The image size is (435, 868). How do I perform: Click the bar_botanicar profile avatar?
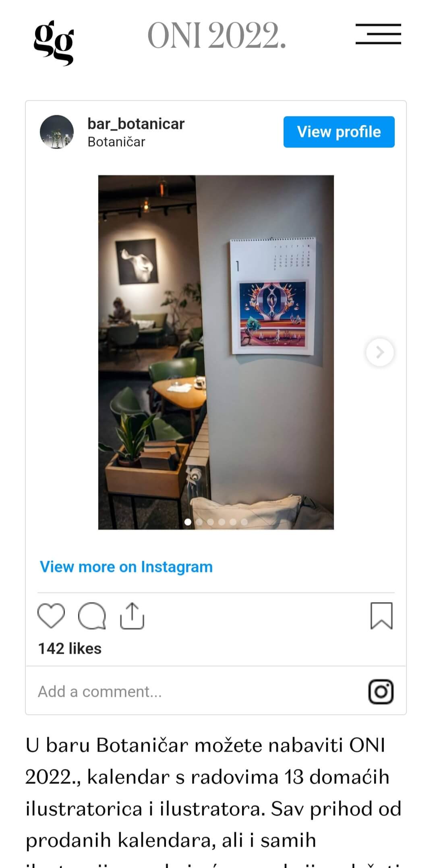[x=57, y=132]
